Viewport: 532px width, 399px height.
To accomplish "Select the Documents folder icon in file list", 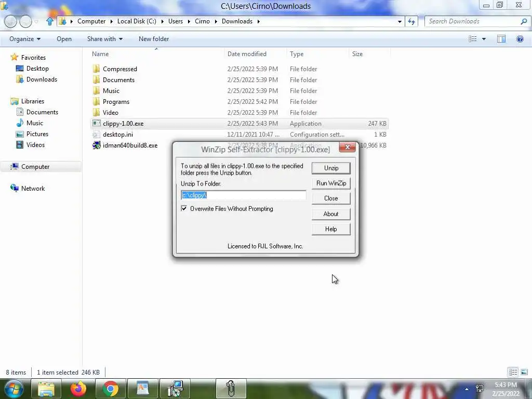I will click(96, 79).
